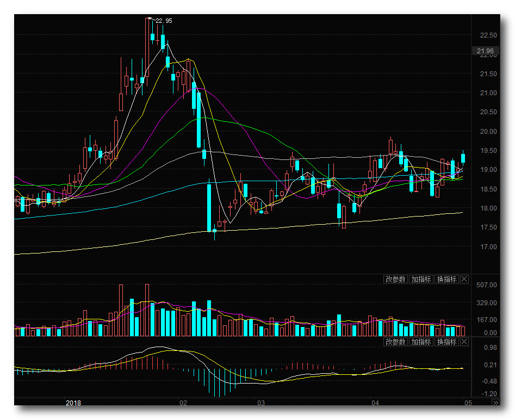Select the 03 month marker on the time axis
The height and width of the screenshot is (420, 515).
261,403
